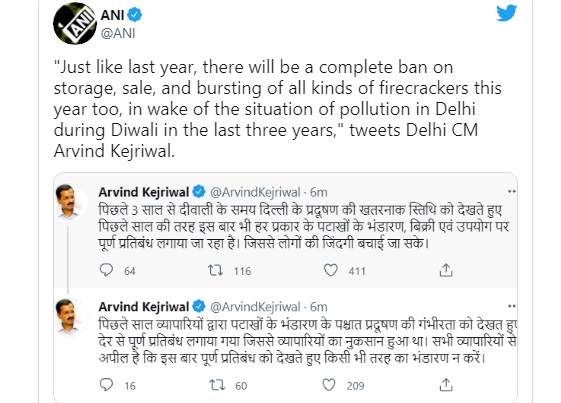Screen dimensions: 561x403
Task: Like the first Kejriwal tweet with 411 likes
Action: 330,270
